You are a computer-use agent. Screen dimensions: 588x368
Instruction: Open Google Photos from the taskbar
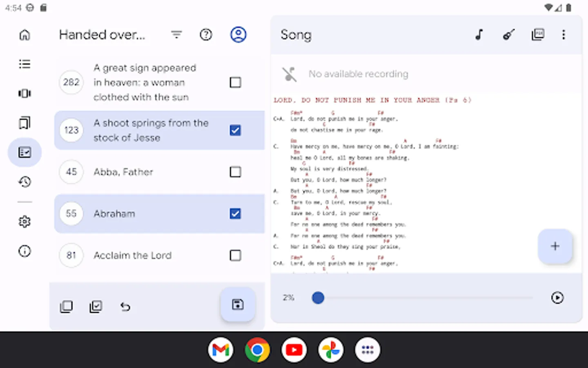click(331, 350)
